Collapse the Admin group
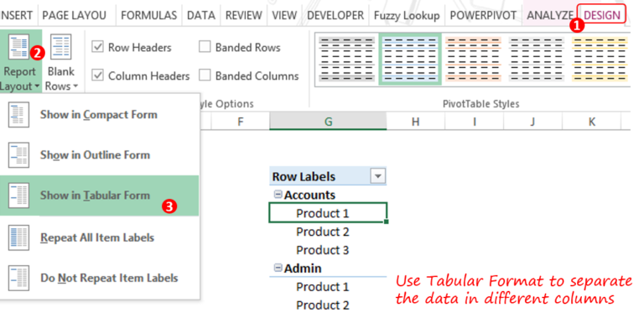This screenshot has height=318, width=644. tap(278, 268)
